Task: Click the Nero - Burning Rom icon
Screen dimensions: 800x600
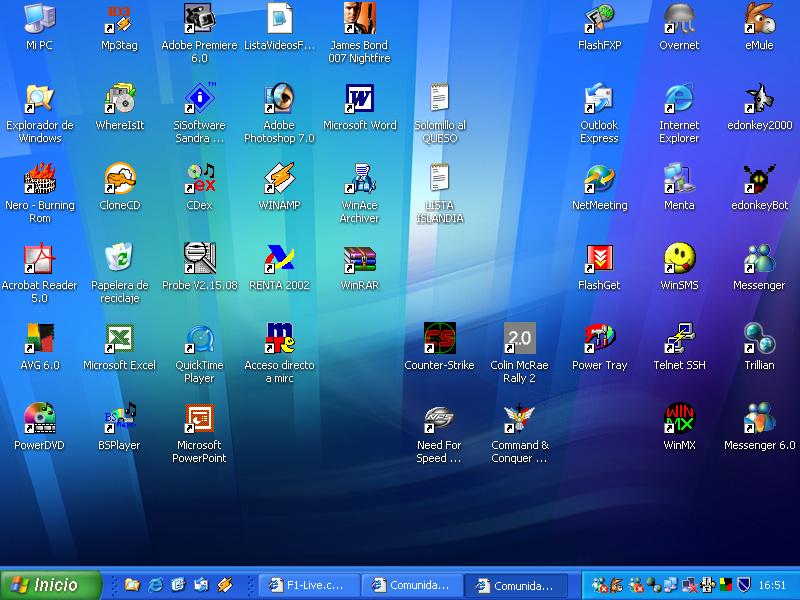Action: click(40, 180)
